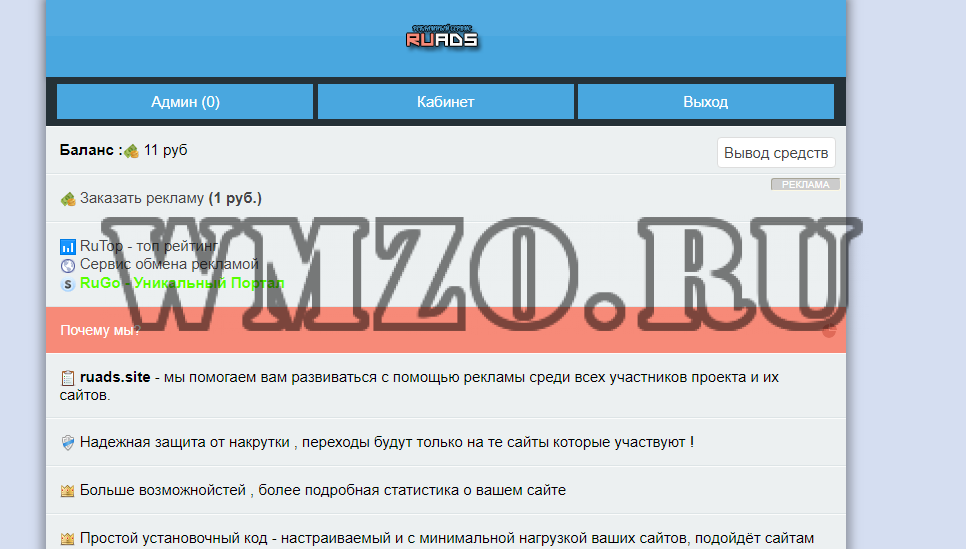
Task: Open the Заказать рекламу (1 руб.) link
Action: [x=171, y=198]
